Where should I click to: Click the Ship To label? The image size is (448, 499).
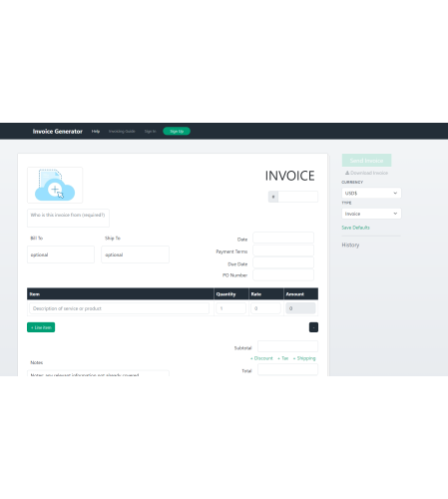[x=113, y=239]
